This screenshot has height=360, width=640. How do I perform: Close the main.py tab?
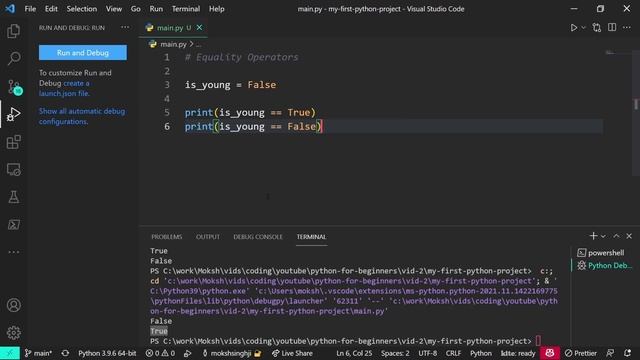[x=199, y=27]
